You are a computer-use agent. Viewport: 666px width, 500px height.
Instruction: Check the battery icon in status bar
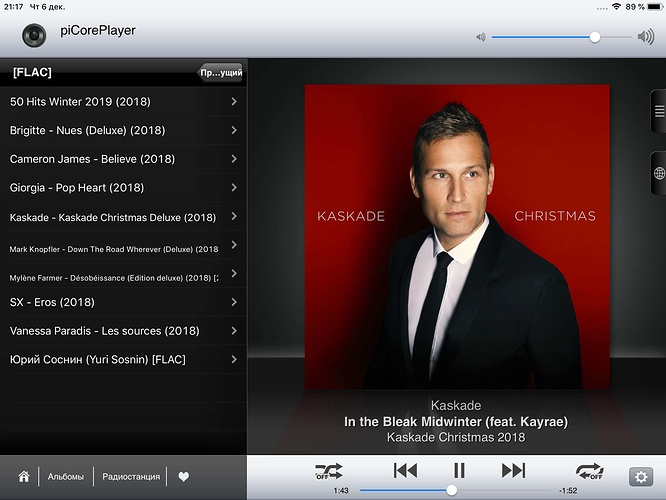(655, 7)
